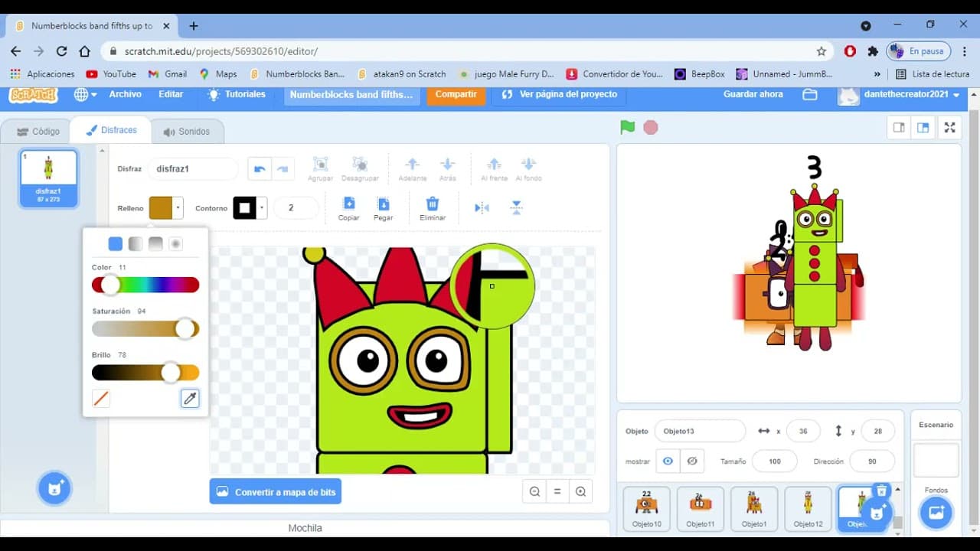Viewport: 980px width, 551px height.
Task: Click the choose-a-backdrop button
Action: click(x=936, y=513)
